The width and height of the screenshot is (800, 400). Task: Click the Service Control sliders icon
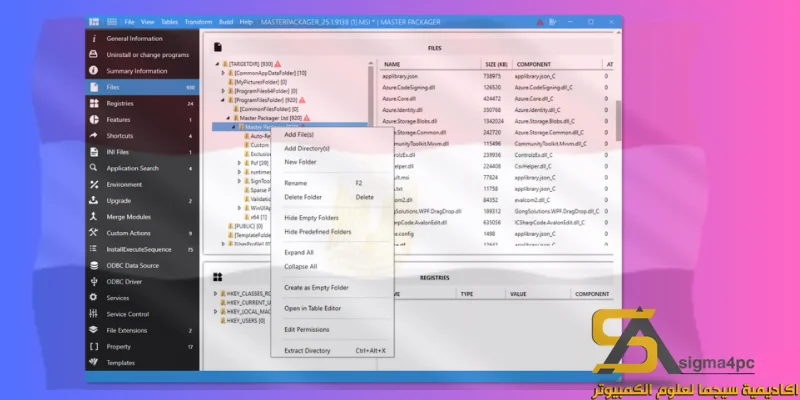click(93, 314)
